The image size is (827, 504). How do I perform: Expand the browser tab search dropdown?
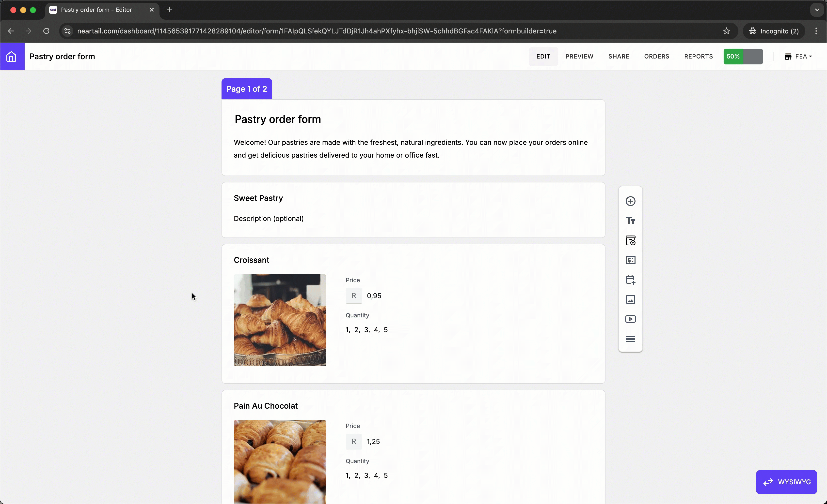[x=817, y=10]
